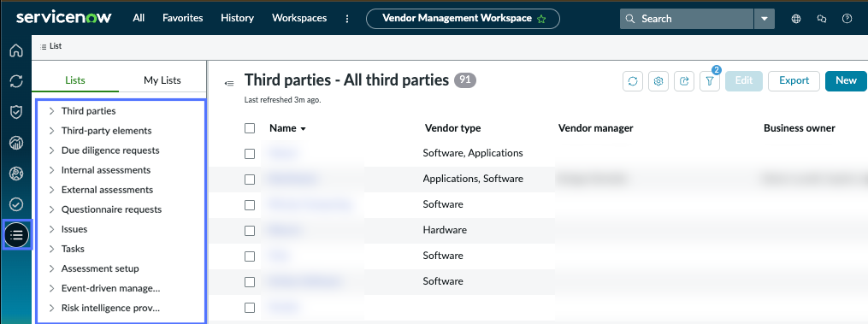Screen dimensions: 868x324
Task: Click the Export button
Action: pyautogui.click(x=794, y=81)
